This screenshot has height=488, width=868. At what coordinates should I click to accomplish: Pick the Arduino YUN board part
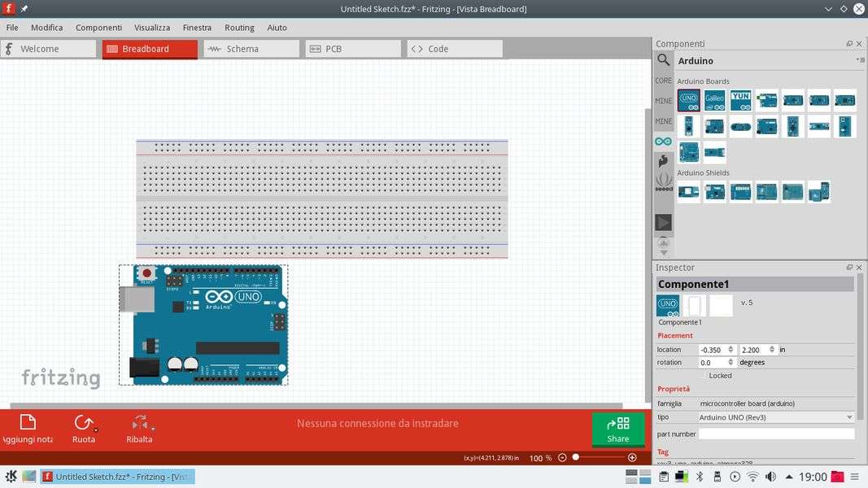point(740,100)
